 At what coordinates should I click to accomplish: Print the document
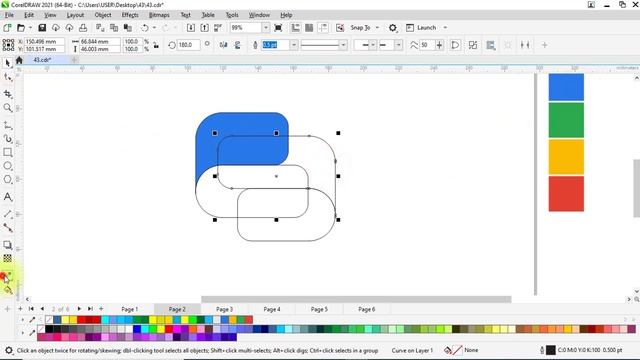83,28
